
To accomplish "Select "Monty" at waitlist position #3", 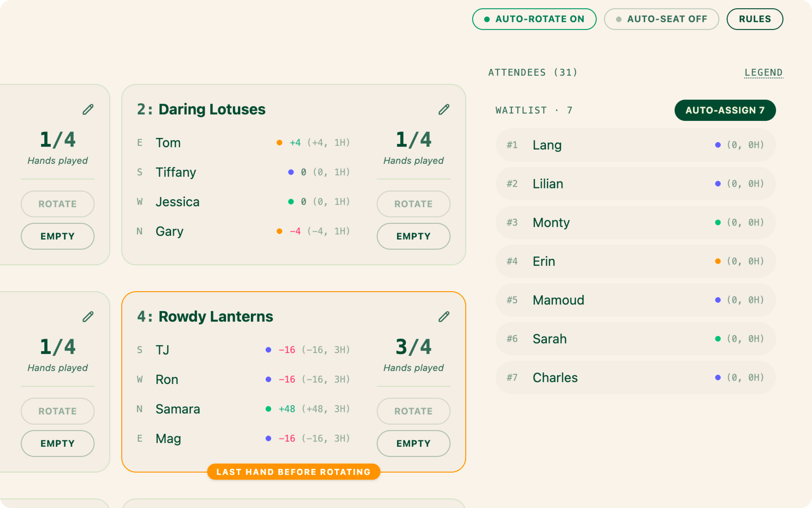I will click(551, 223).
